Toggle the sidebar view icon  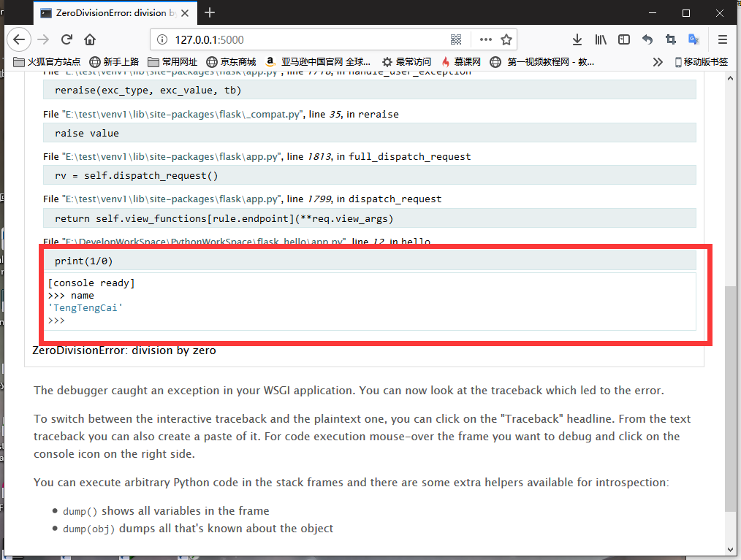pos(624,39)
